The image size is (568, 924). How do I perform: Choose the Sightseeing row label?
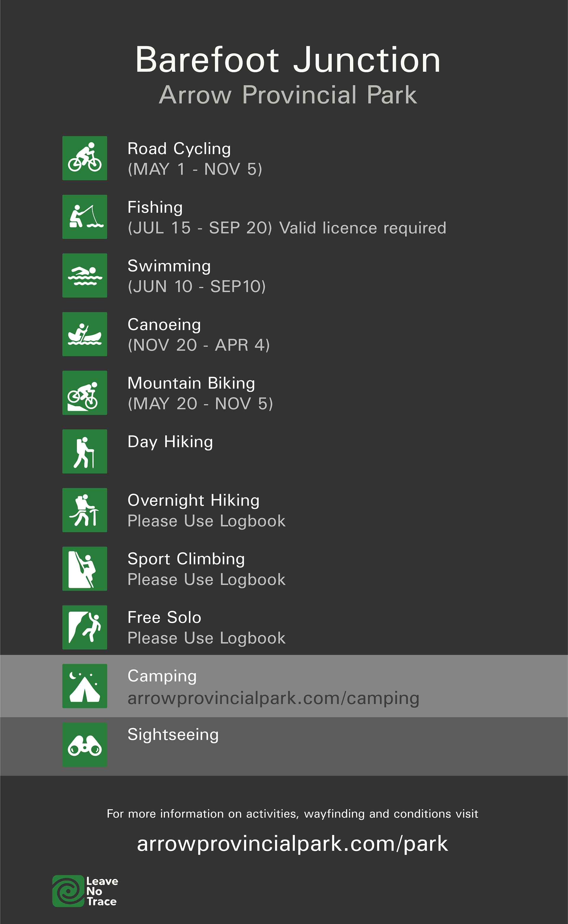(173, 734)
